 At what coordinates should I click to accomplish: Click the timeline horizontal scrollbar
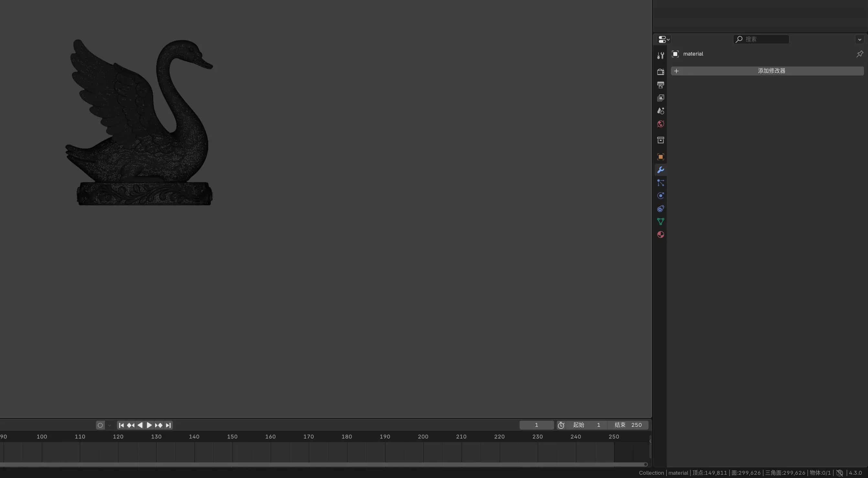pyautogui.click(x=323, y=464)
